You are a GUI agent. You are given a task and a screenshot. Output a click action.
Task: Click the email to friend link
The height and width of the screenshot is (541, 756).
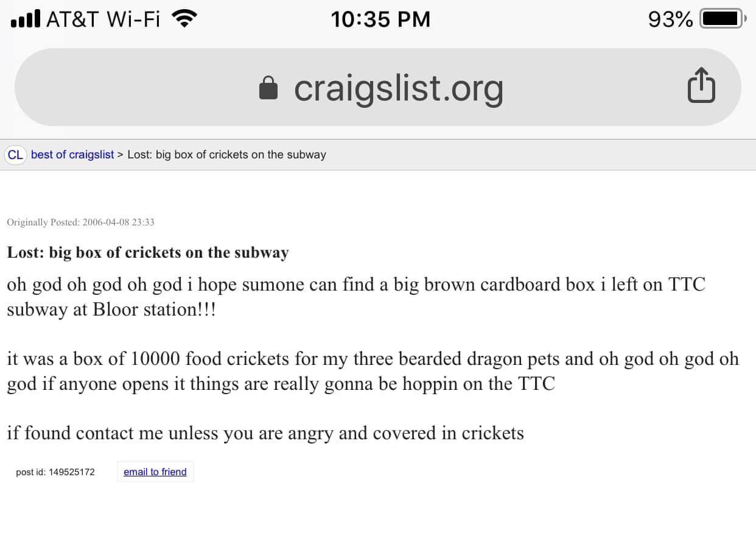[x=155, y=472]
